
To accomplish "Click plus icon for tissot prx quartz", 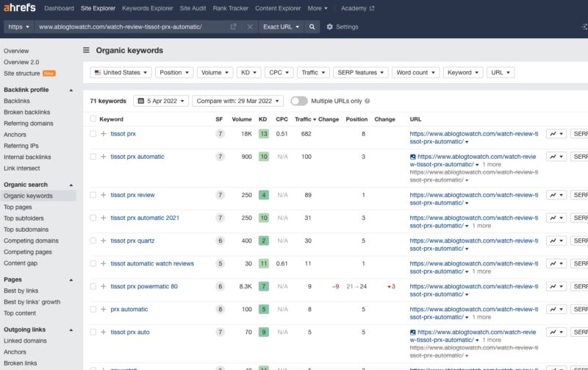I will tap(103, 241).
